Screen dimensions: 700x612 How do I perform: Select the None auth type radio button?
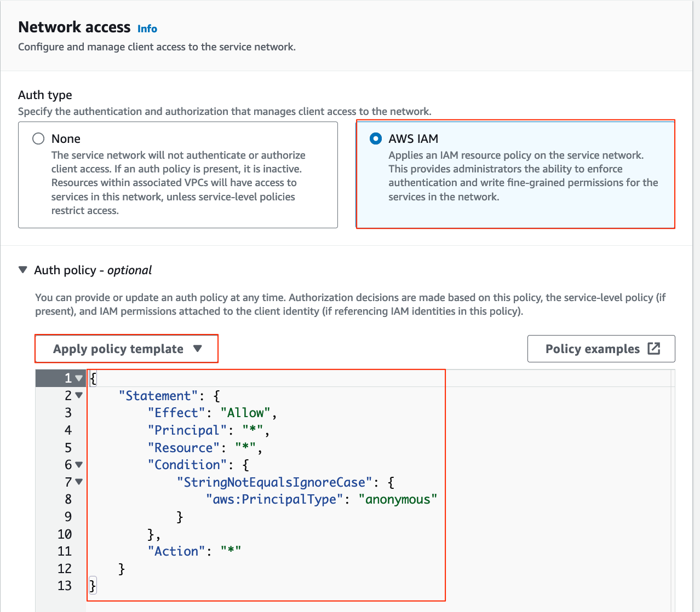point(38,138)
